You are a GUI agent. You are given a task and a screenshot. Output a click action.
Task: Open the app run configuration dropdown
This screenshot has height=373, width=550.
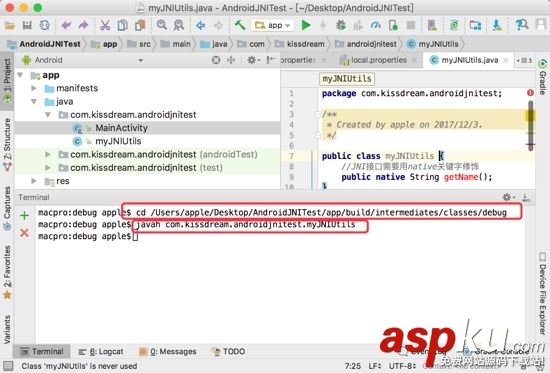[x=272, y=25]
